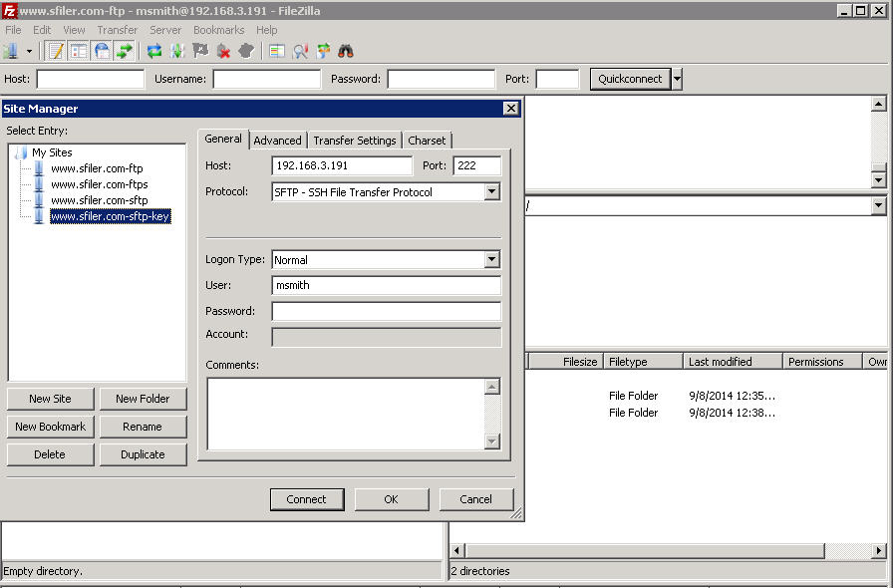The image size is (893, 588).
Task: Click inside the Comments text box
Action: click(346, 414)
